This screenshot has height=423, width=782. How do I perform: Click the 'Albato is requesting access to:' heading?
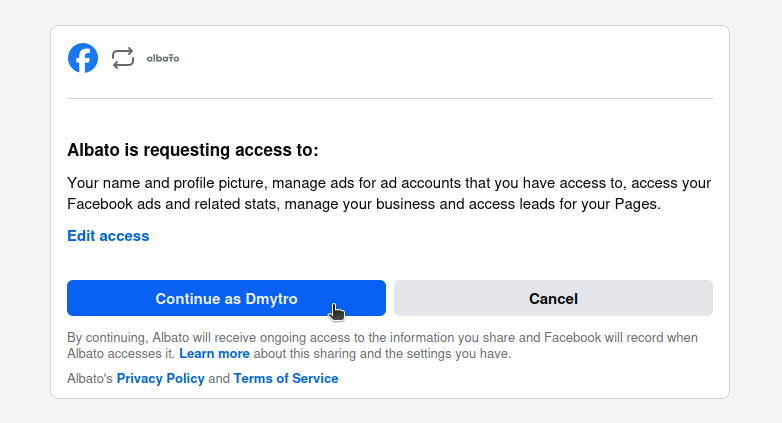pyautogui.click(x=192, y=151)
